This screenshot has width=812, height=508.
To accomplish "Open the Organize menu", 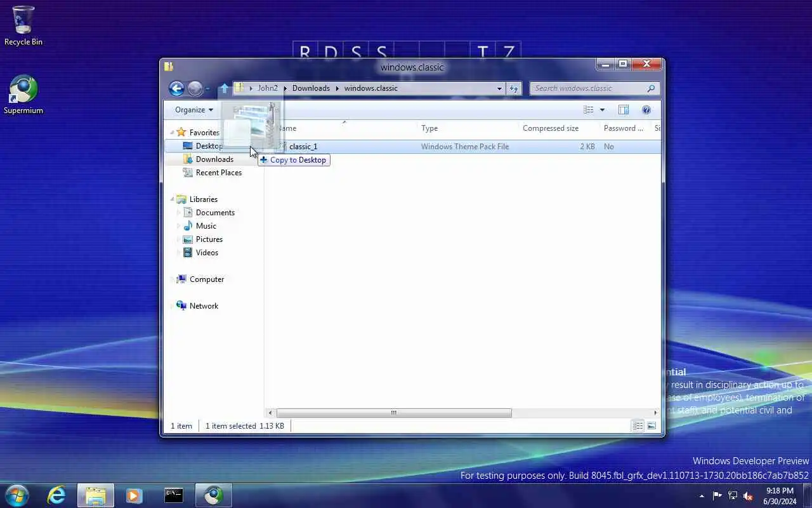I will [194, 110].
